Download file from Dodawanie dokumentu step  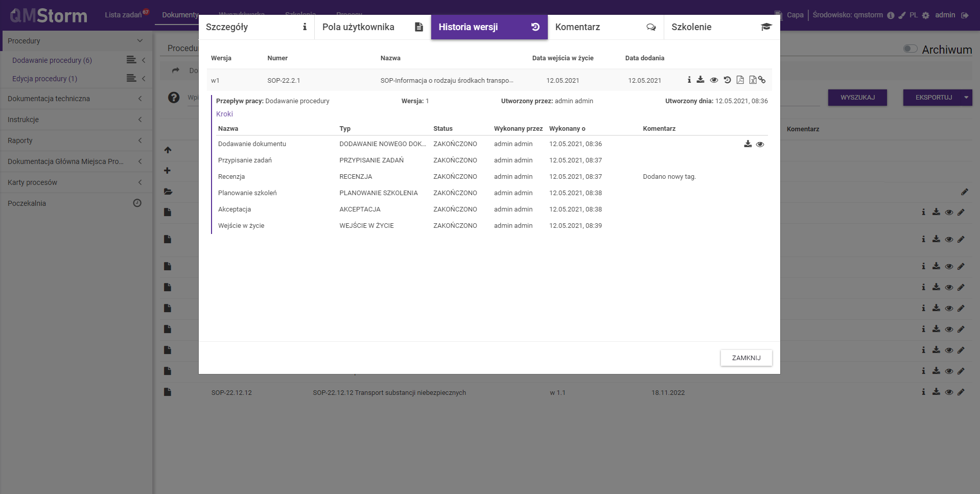pyautogui.click(x=748, y=144)
